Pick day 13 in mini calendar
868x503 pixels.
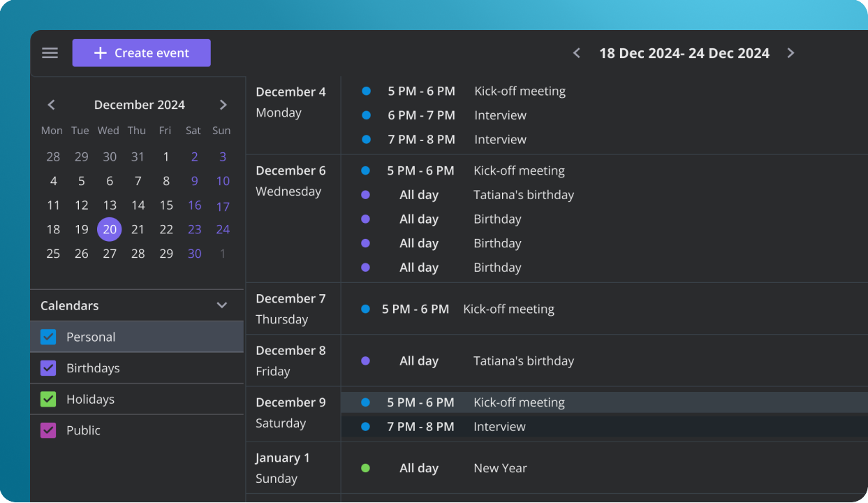(x=110, y=205)
